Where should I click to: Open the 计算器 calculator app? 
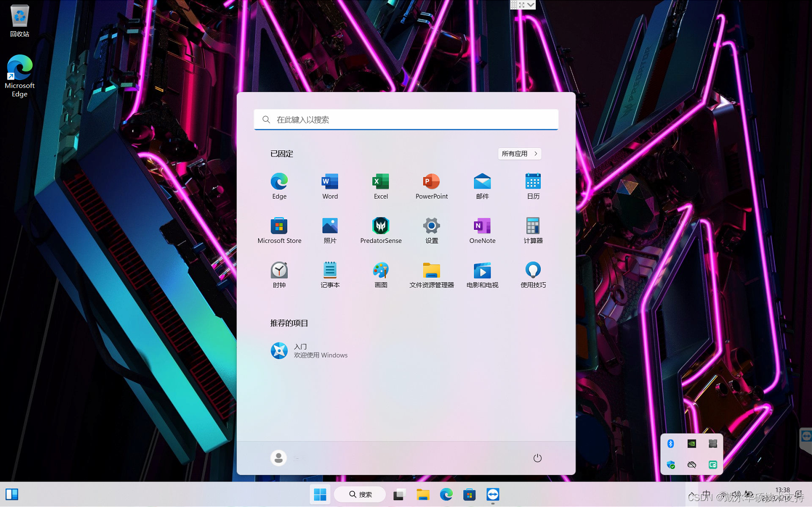pos(533,230)
